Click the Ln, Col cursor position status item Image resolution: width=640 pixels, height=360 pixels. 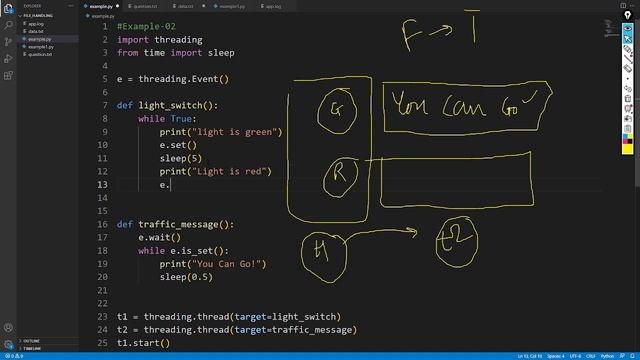530,356
